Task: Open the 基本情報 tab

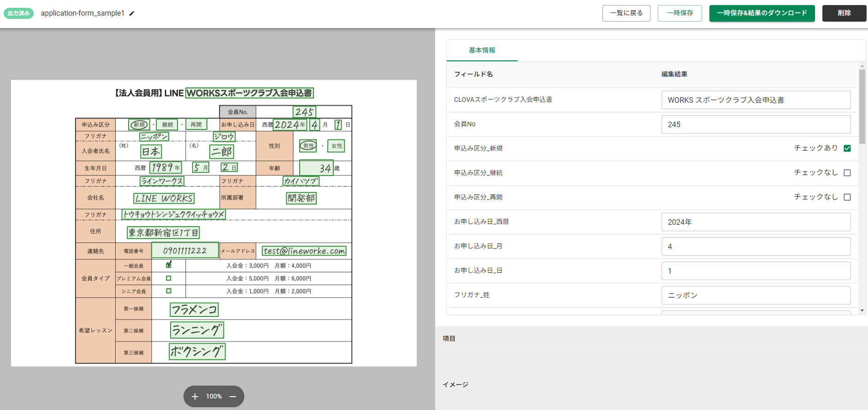Action: 482,50
